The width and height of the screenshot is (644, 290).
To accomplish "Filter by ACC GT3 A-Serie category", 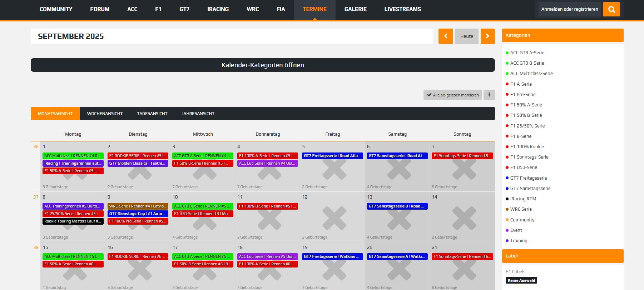I will coord(527,52).
